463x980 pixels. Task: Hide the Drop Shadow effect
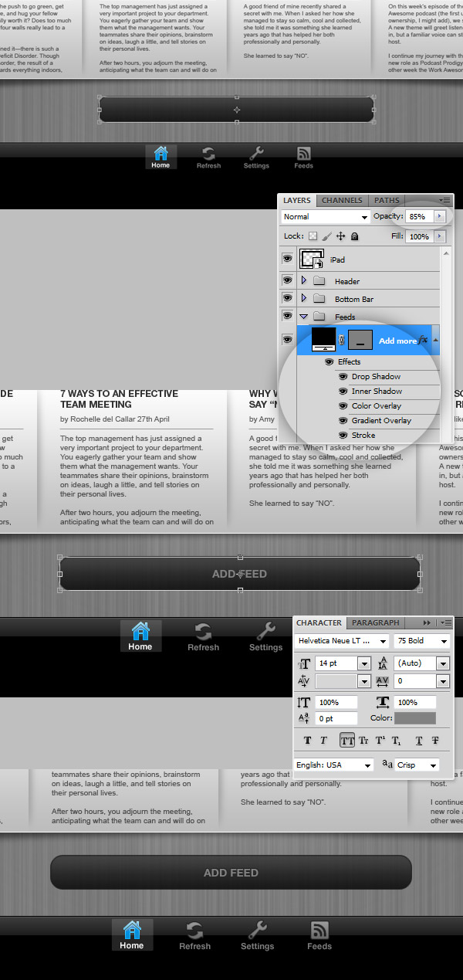(344, 376)
